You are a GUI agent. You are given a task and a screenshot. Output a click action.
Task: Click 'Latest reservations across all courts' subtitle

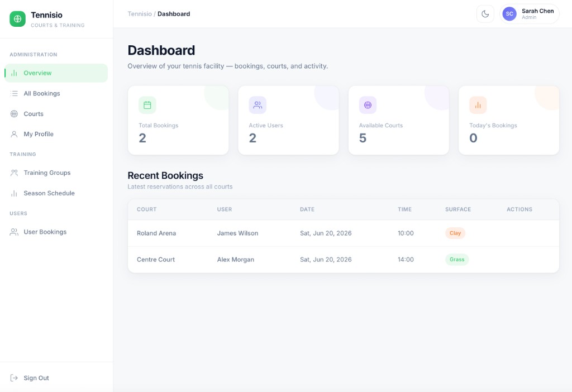tap(180, 187)
